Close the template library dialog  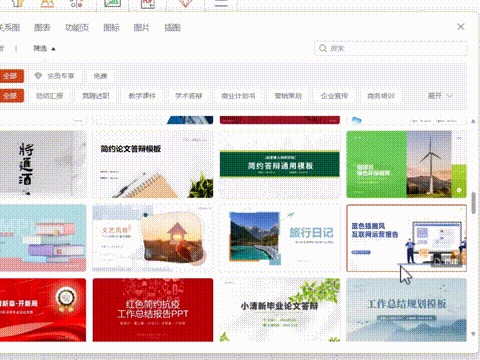click(461, 27)
